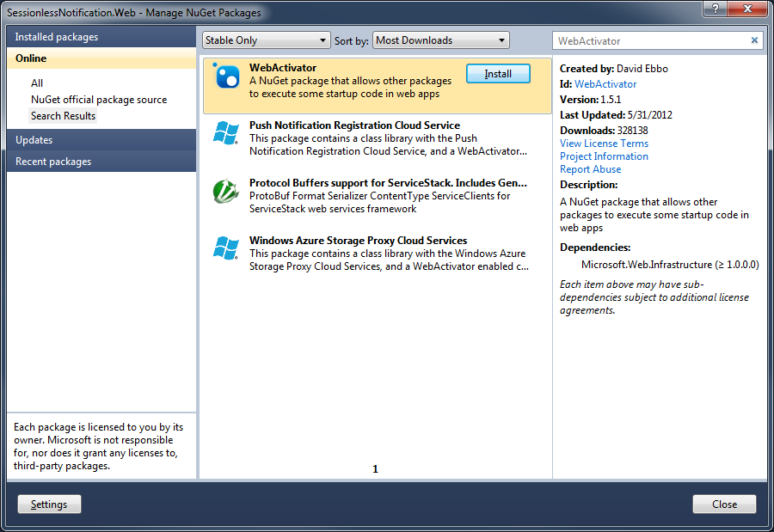The height and width of the screenshot is (532, 774).
Task: Expand the Updates section
Action: click(101, 140)
